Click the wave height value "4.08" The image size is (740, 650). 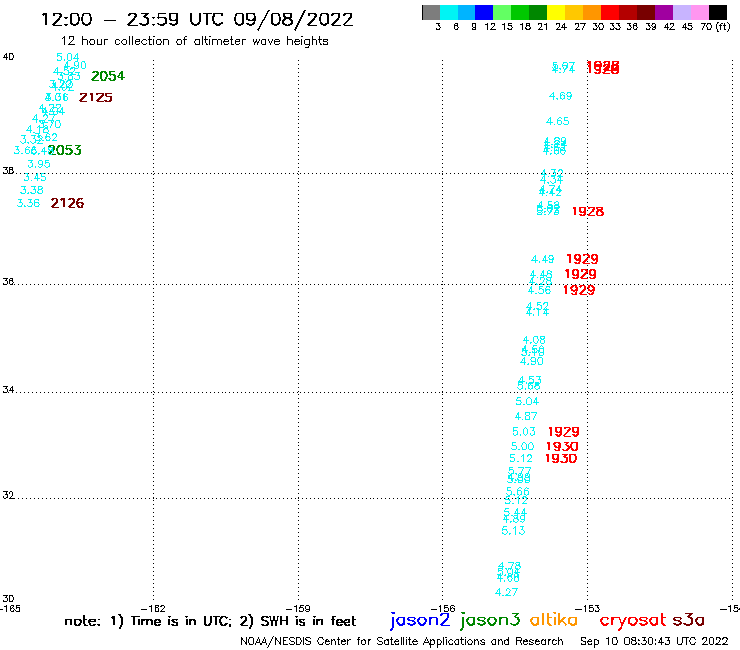534,340
